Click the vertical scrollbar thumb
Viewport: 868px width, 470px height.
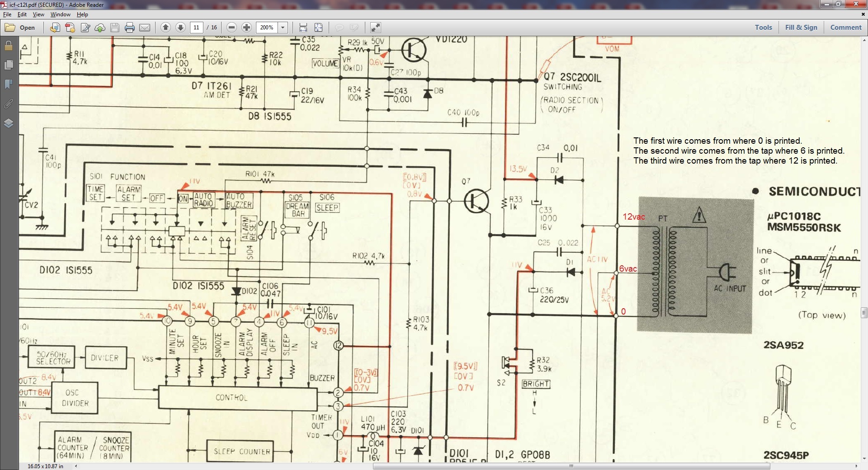coord(864,313)
